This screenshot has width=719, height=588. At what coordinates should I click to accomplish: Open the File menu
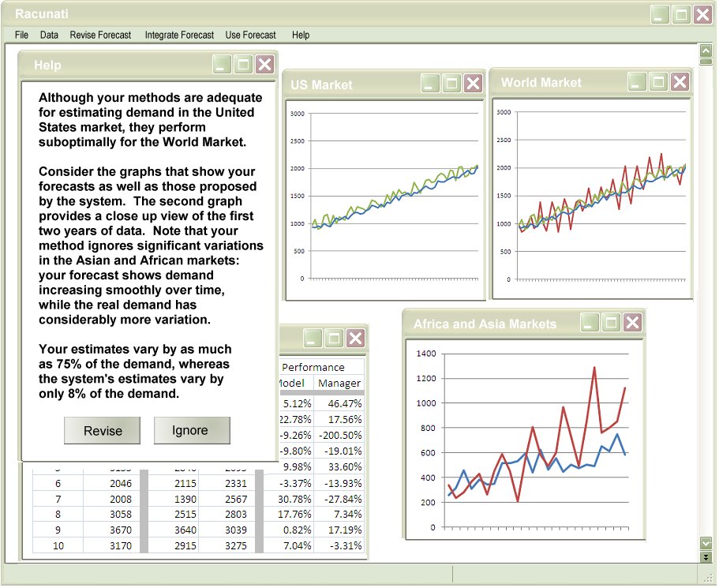click(21, 35)
